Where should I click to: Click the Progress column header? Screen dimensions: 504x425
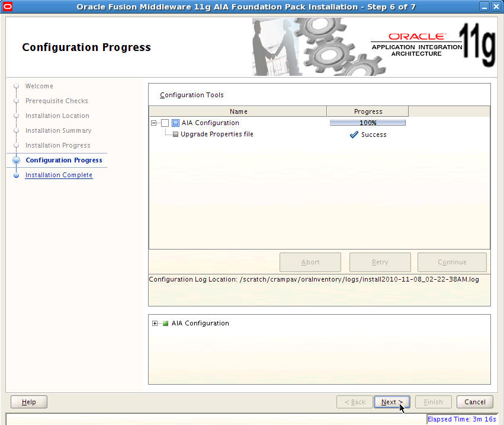(368, 111)
